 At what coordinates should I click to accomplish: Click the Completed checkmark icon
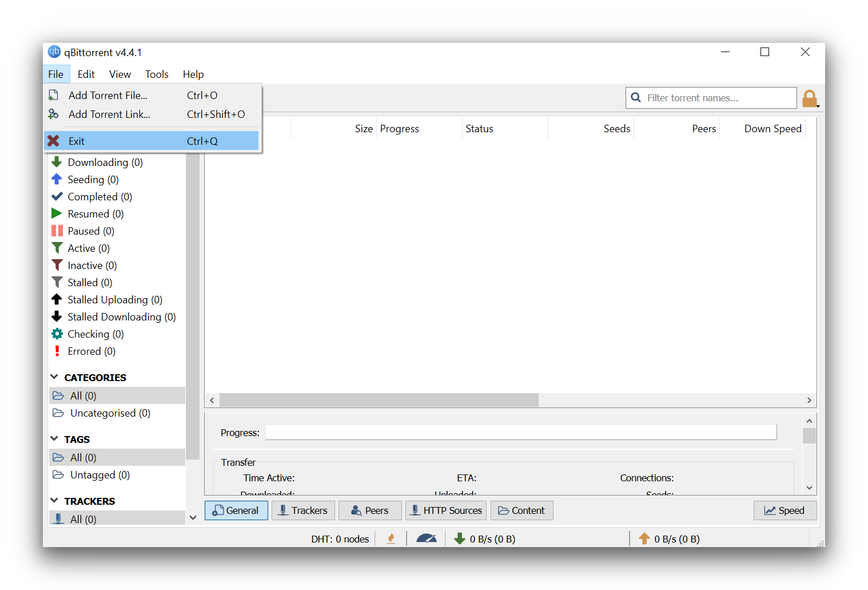57,196
